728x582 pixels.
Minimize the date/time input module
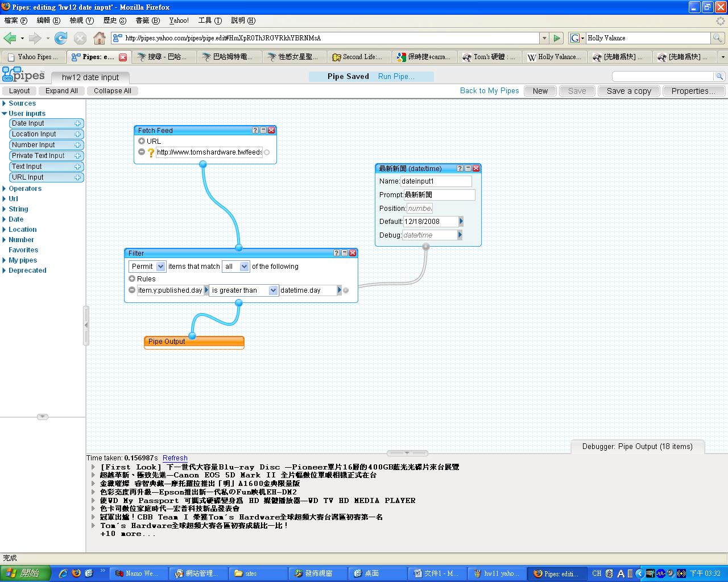[x=468, y=168]
